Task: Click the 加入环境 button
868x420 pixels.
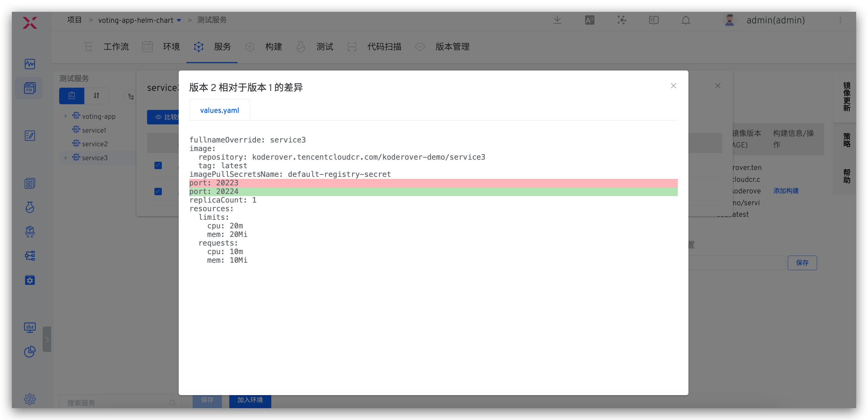Action: coord(250,400)
